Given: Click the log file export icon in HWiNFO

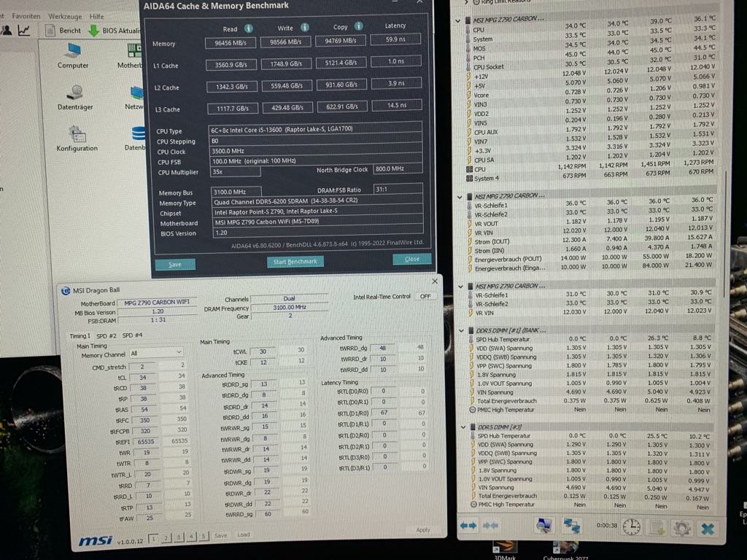Looking at the screenshot, I should 658,527.
